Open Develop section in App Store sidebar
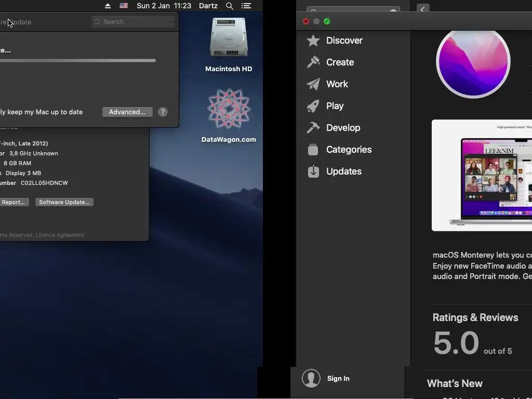Screen dimensions: 532x399 click(x=343, y=128)
